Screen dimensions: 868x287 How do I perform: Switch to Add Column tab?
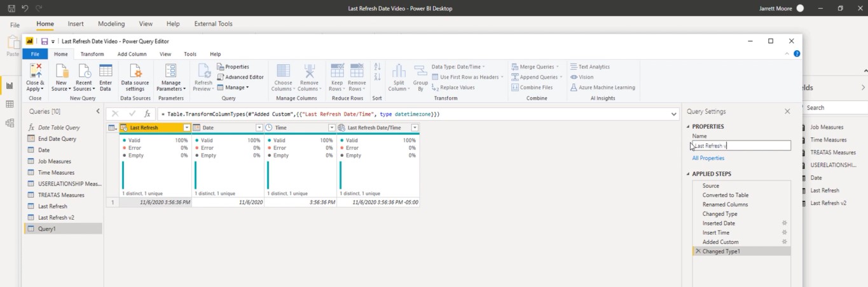132,54
